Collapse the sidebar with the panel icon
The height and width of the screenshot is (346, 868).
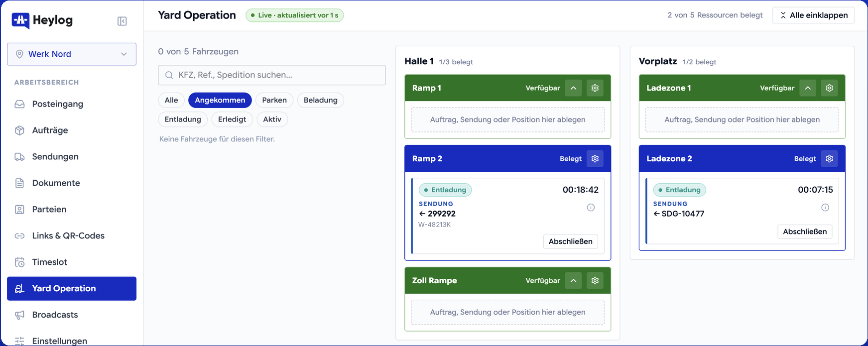click(122, 21)
